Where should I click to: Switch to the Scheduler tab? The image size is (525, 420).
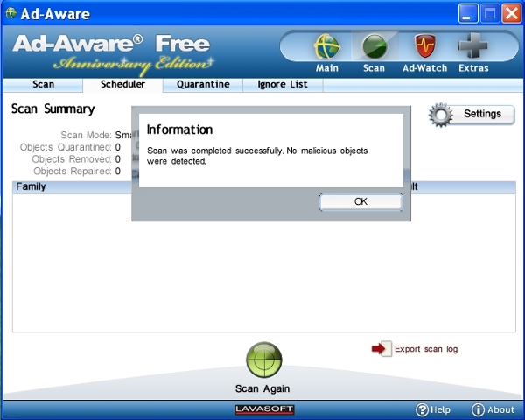click(122, 84)
